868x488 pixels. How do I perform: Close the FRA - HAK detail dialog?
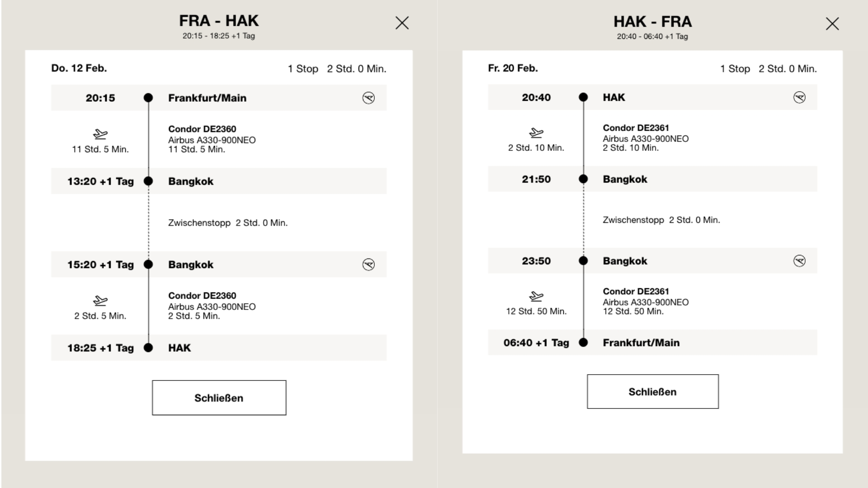coord(402,23)
